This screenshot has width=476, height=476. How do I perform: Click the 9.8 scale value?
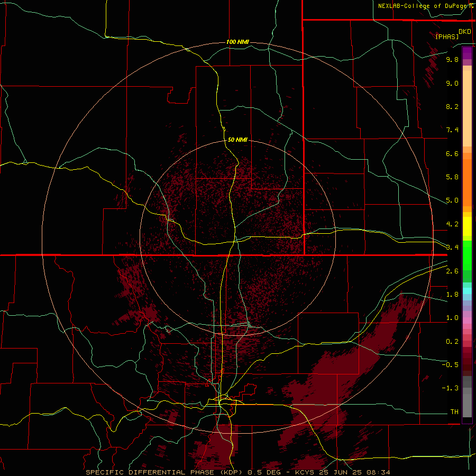452,59
